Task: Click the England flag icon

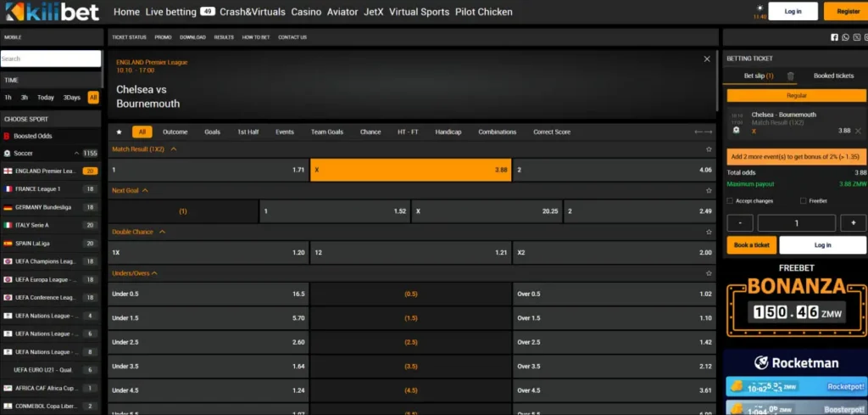Action: 8,171
